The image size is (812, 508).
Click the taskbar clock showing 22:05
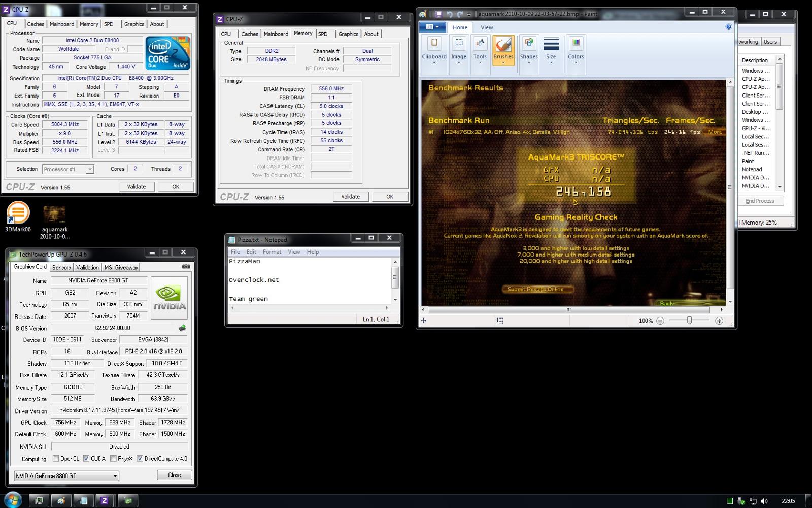788,501
